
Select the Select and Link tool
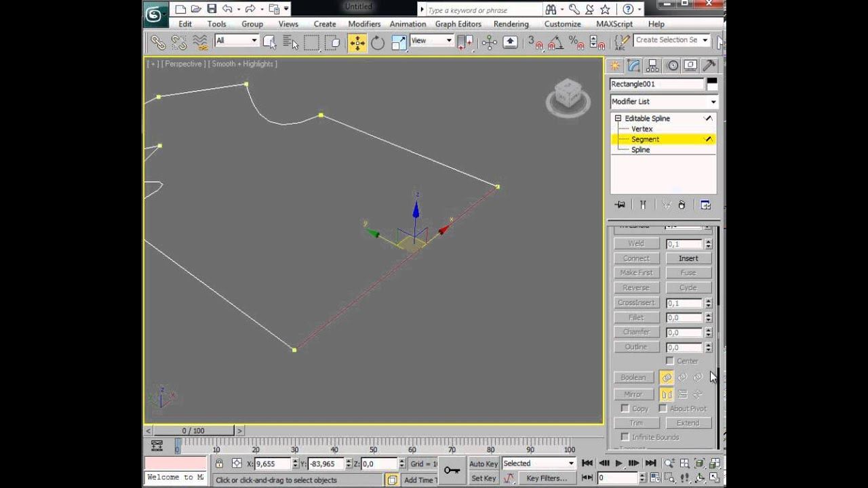tap(158, 43)
